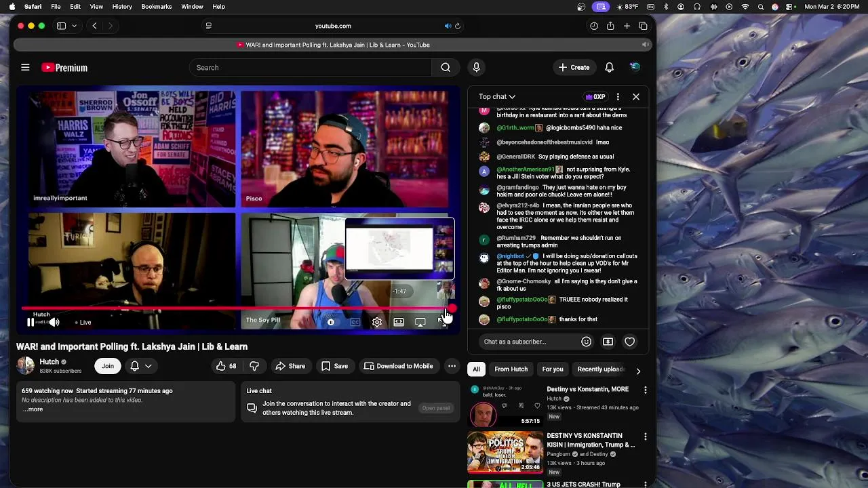This screenshot has height=488, width=868.
Task: Open the account avatar menu
Action: coord(635,67)
